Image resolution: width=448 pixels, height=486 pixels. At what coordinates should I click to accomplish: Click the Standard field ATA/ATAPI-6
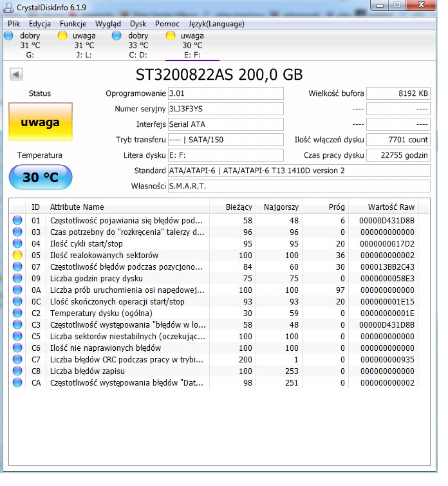click(x=299, y=171)
